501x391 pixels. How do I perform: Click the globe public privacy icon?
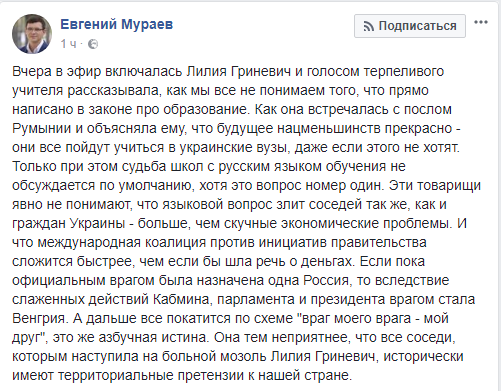[x=93, y=44]
